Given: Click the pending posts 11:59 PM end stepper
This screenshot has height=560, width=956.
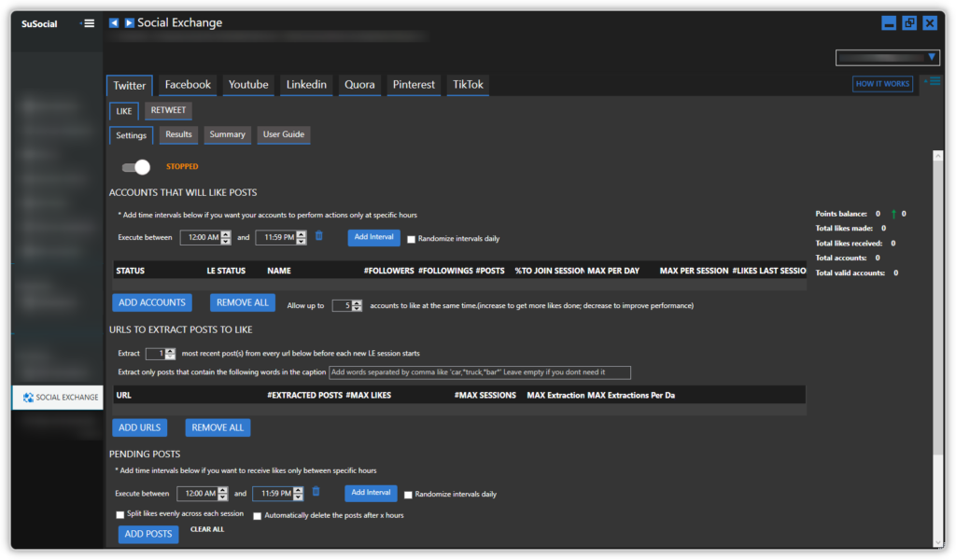Looking at the screenshot, I should point(298,494).
